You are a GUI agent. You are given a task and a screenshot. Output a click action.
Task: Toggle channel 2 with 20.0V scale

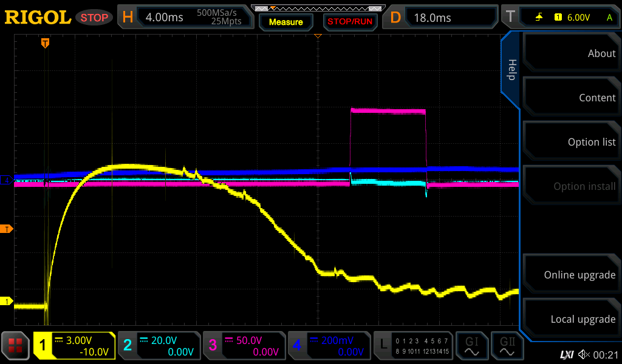tap(158, 346)
